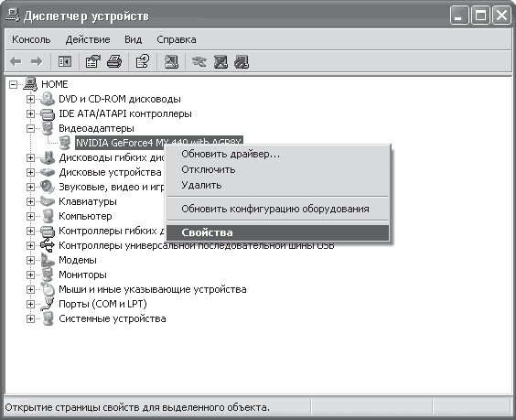This screenshot has height=420, width=516.
Task: Collapse the Видеоадаптеры node
Action: pyautogui.click(x=30, y=128)
